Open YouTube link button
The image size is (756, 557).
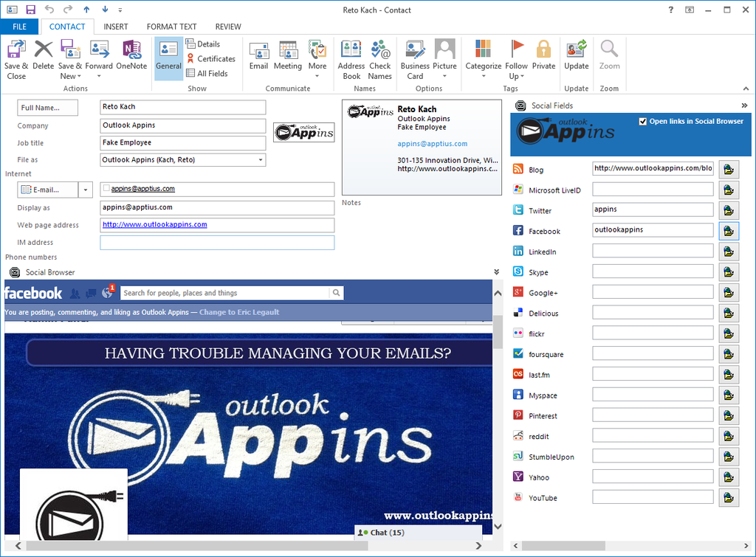click(x=729, y=498)
